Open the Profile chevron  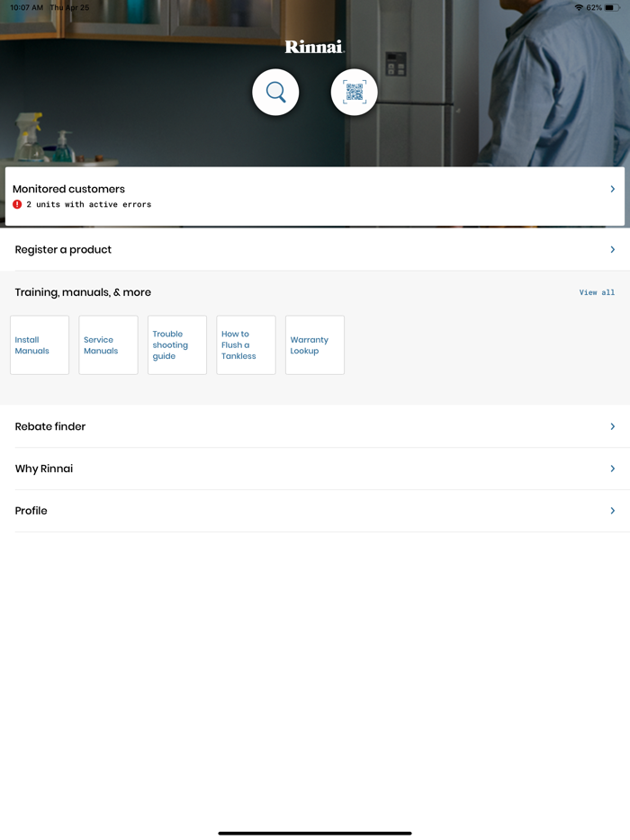coord(612,511)
